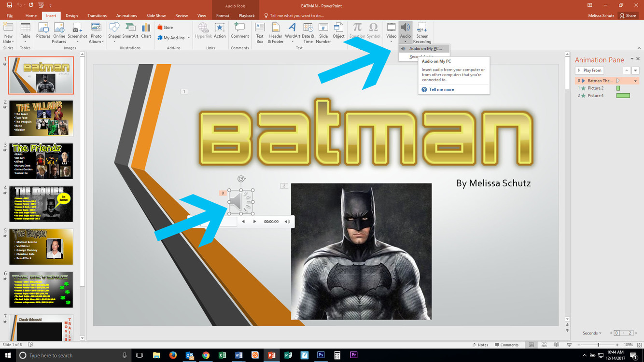Click the WordArt icon
The width and height of the screenshot is (644, 362).
tap(293, 32)
